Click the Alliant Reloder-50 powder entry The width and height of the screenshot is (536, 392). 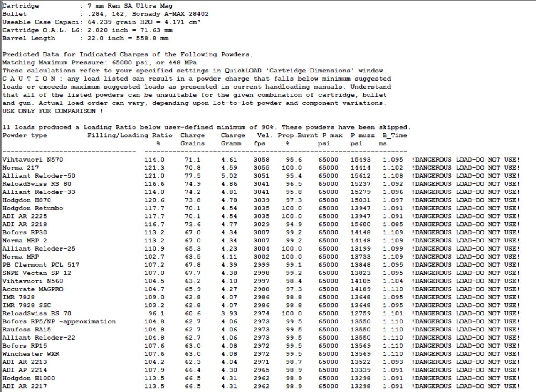39,176
